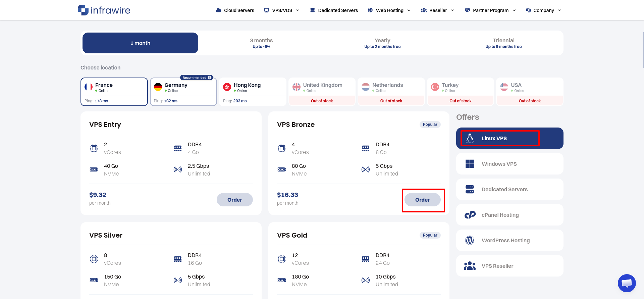Expand the Company dropdown menu

[544, 10]
